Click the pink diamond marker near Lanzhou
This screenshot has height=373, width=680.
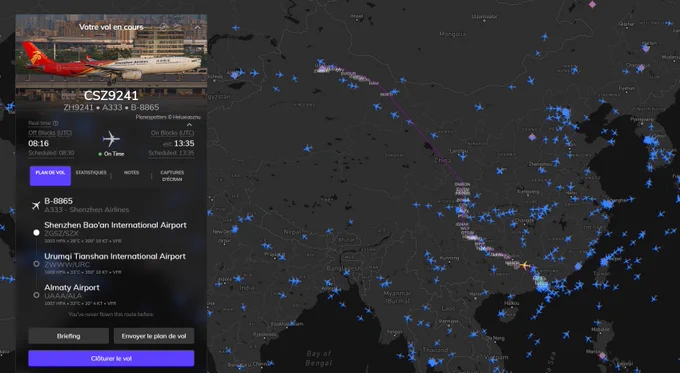pos(532,137)
